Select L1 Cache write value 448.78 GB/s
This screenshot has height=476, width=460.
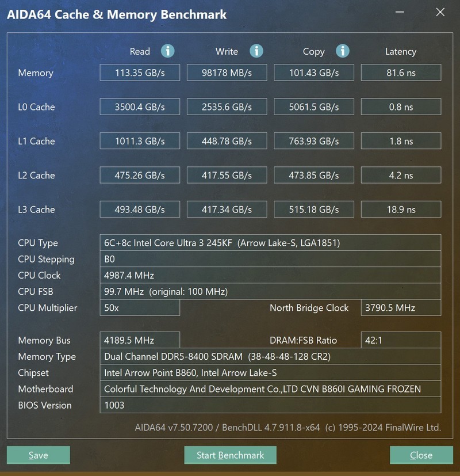pyautogui.click(x=227, y=141)
